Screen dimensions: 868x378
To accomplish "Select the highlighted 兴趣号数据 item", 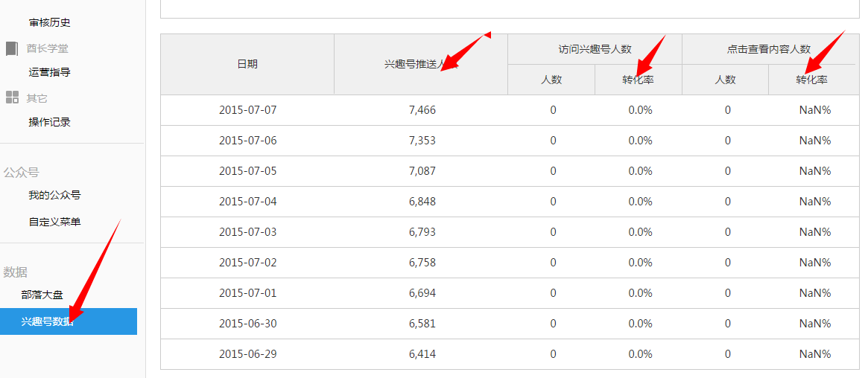I will 69,321.
